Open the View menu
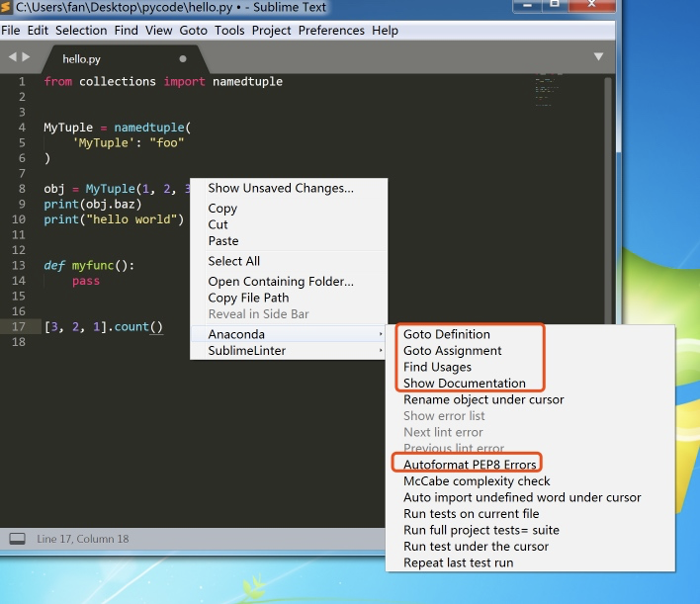 tap(158, 31)
